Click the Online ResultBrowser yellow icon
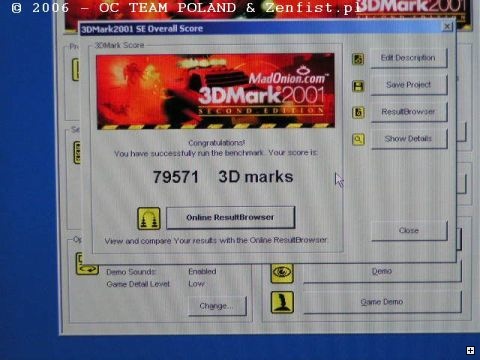Viewport: 480px width, 360px height. (149, 218)
